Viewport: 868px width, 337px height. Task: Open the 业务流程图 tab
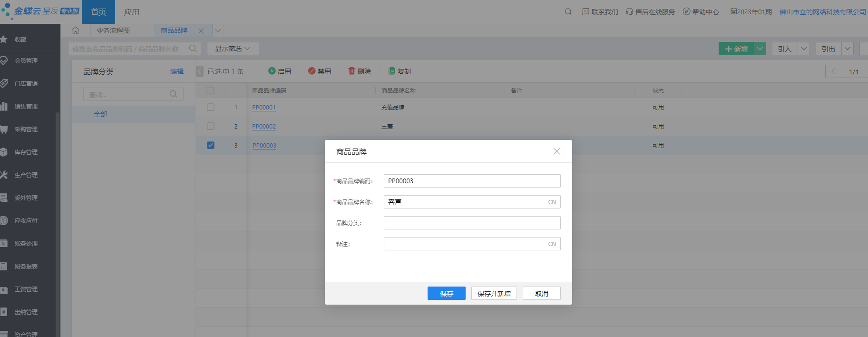113,30
